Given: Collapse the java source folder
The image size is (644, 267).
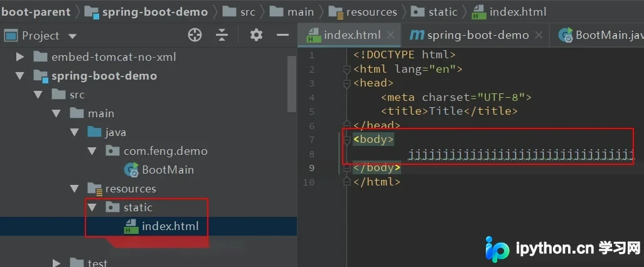Looking at the screenshot, I should click(74, 132).
